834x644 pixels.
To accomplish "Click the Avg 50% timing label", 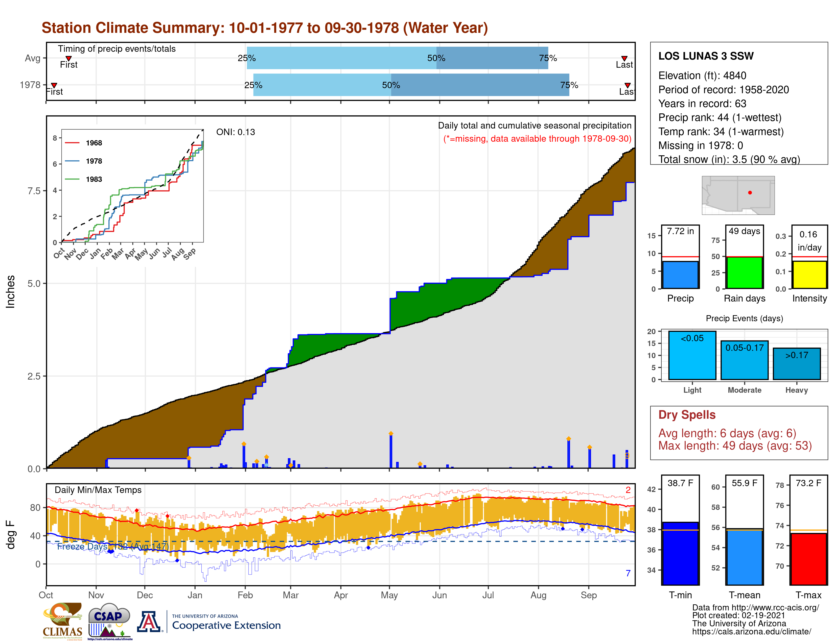I will (436, 58).
